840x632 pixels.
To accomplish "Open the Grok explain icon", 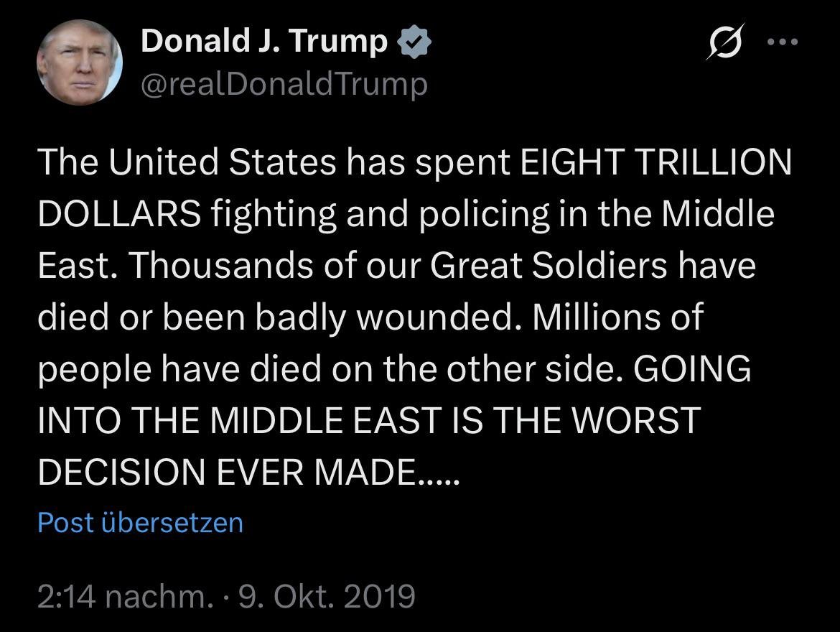I will 726,42.
